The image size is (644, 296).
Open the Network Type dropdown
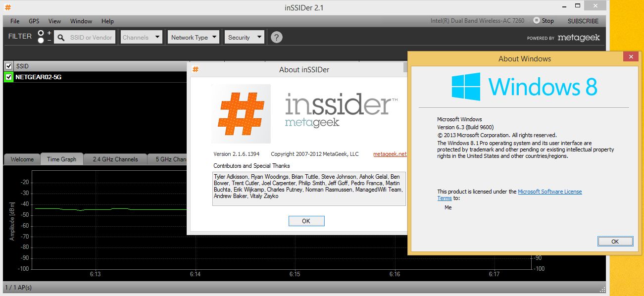pyautogui.click(x=194, y=37)
